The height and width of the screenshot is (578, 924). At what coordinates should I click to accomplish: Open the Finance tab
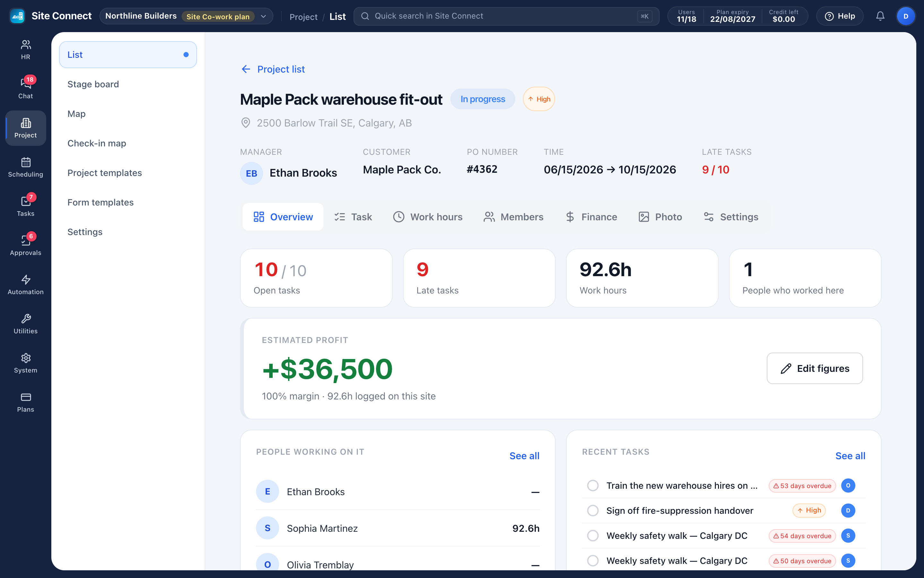coord(591,217)
